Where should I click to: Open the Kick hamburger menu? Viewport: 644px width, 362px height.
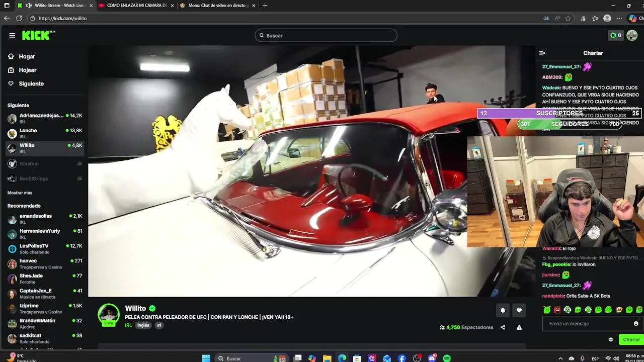tap(12, 35)
